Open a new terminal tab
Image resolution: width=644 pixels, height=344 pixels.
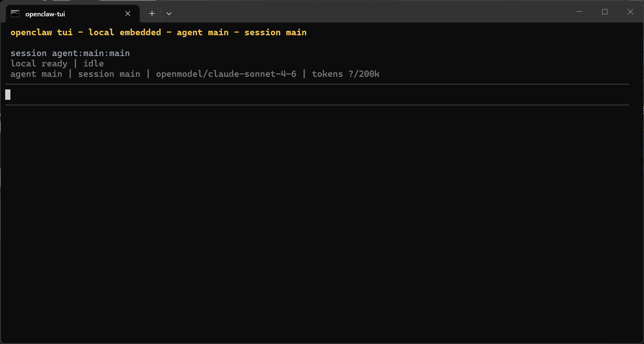click(x=152, y=14)
